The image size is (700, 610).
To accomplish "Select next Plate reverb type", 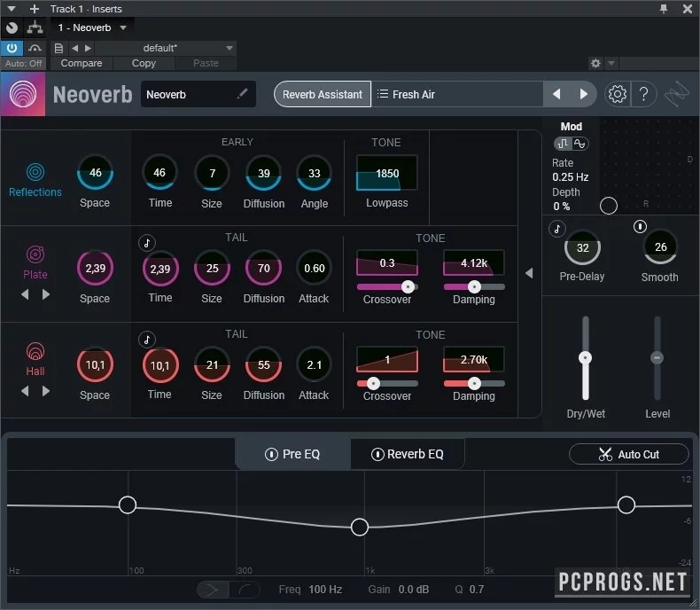I will (x=45, y=294).
